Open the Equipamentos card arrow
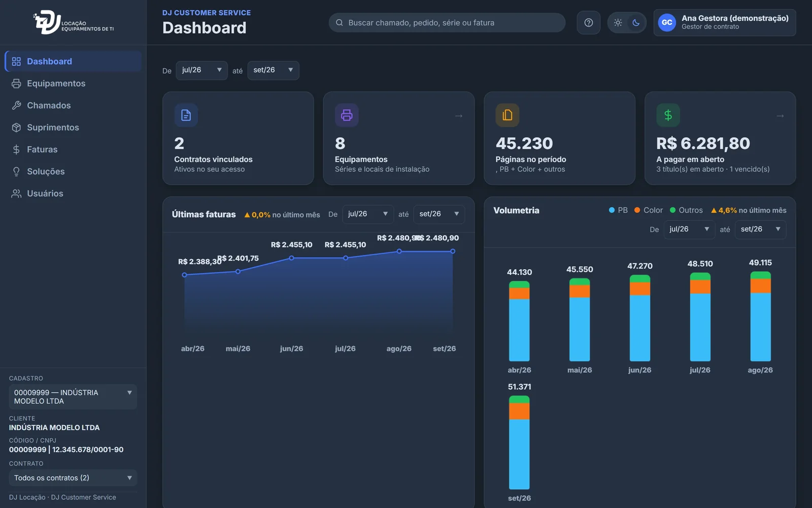Viewport: 812px width, 508px height. tap(459, 116)
